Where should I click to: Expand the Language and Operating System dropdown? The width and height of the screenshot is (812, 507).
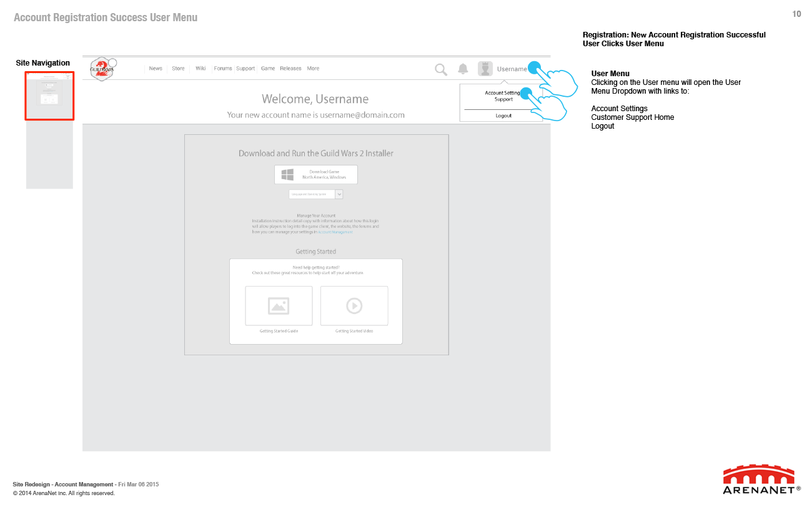pyautogui.click(x=316, y=194)
